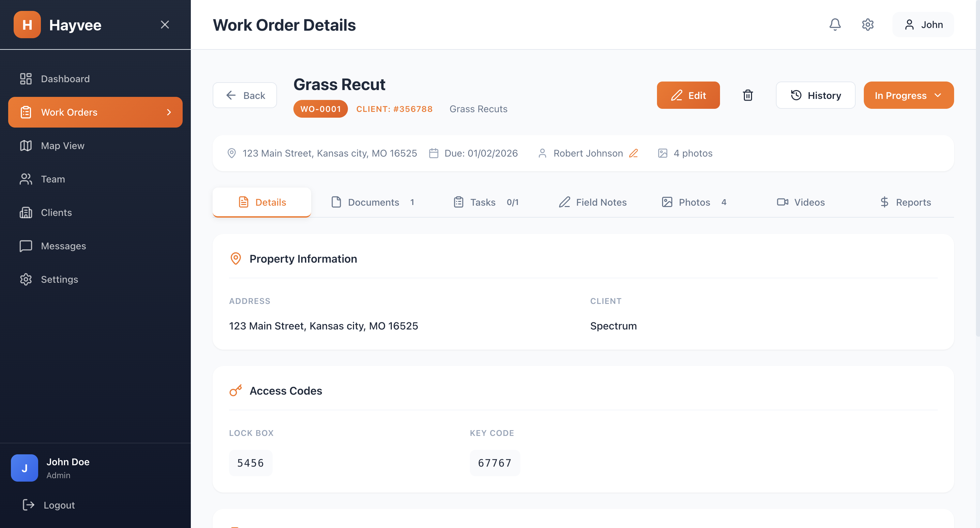Expand Work Orders chevron in sidebar
The width and height of the screenshot is (980, 528).
(x=169, y=112)
